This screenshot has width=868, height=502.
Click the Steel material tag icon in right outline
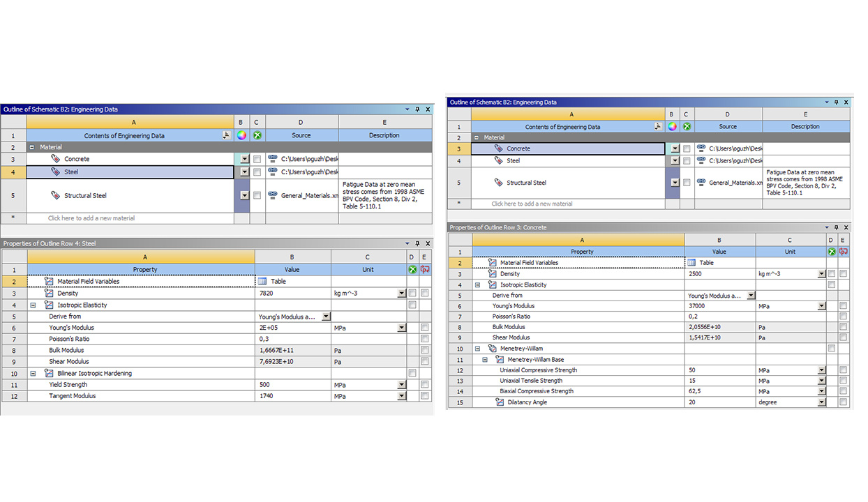[498, 160]
